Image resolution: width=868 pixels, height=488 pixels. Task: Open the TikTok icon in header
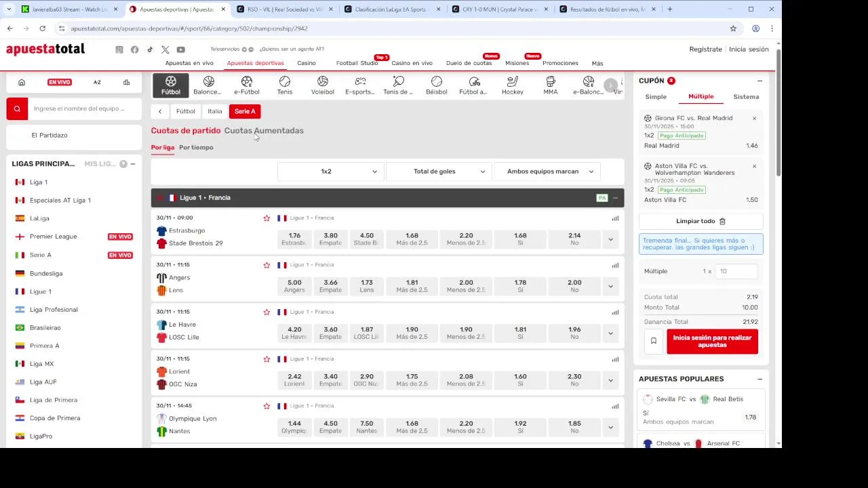coord(150,49)
